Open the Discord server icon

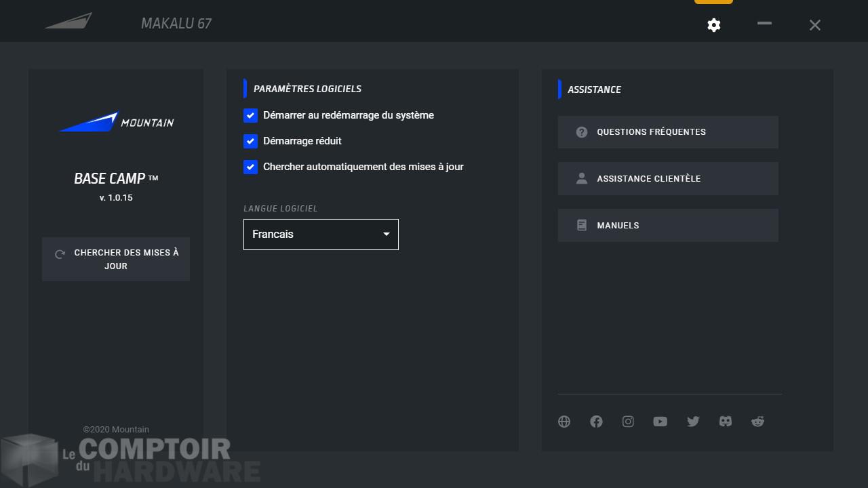725,422
